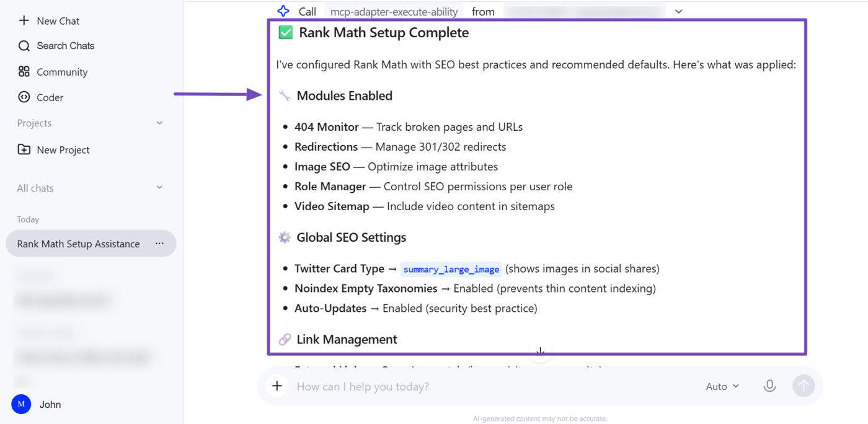Open the Auto model dropdown
The width and height of the screenshot is (868, 424).
[722, 386]
